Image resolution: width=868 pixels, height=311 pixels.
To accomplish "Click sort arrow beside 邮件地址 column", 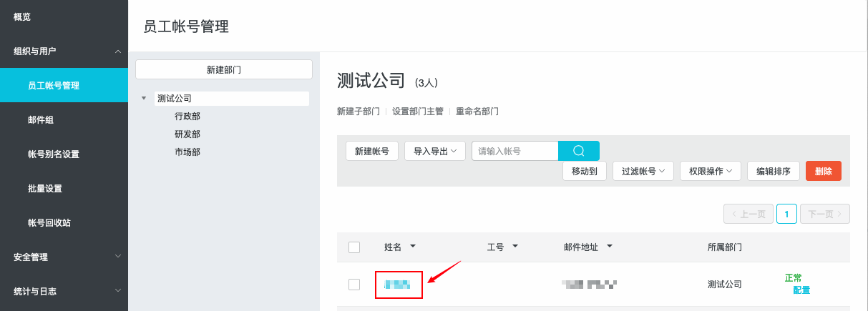I will [610, 247].
